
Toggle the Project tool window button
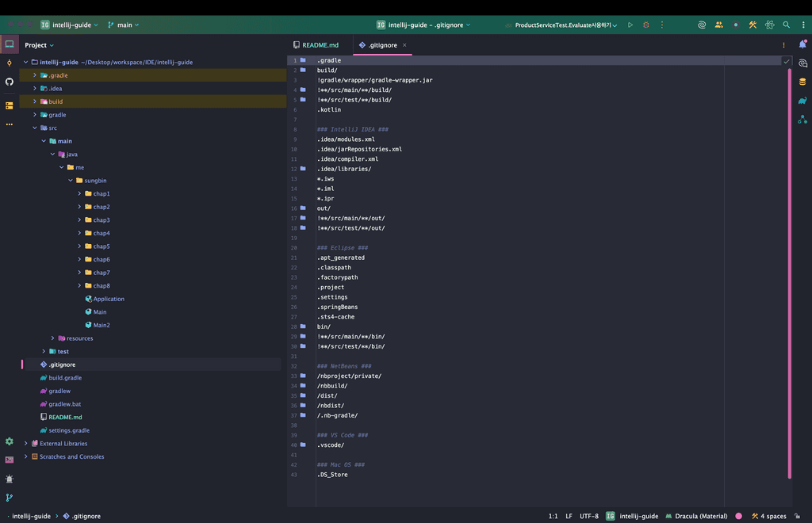coord(10,44)
